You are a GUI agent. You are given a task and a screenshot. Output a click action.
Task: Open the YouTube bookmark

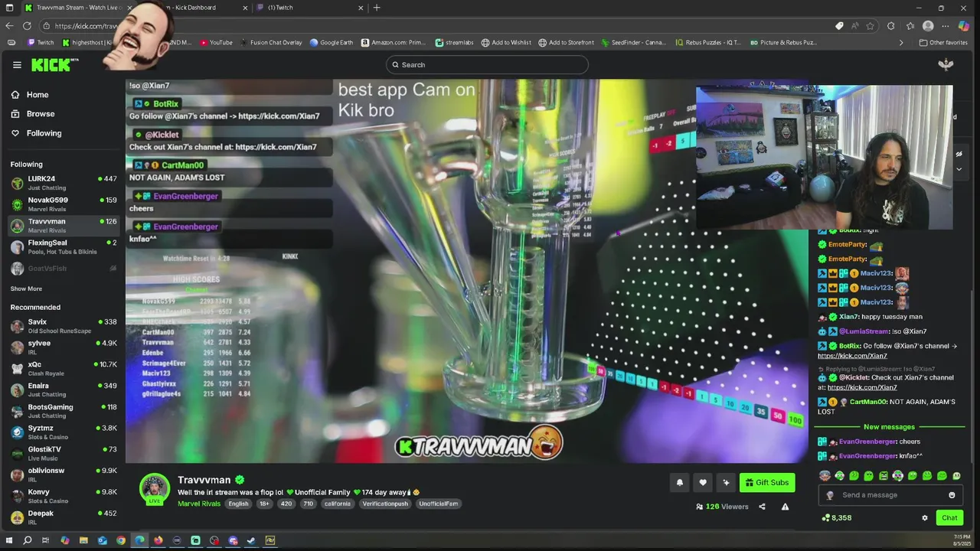pos(217,43)
